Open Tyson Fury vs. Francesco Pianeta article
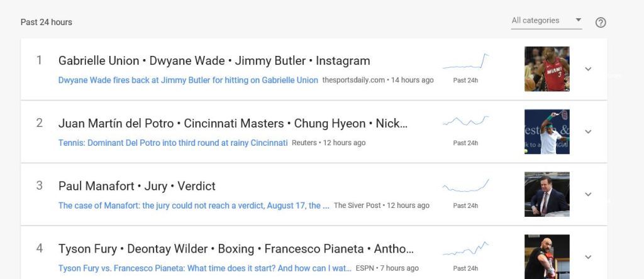 coord(205,268)
